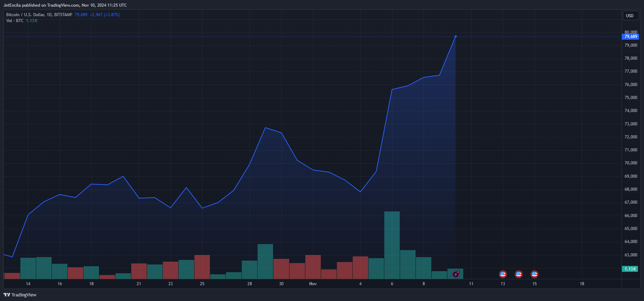Click the 69,000 price axis label
Screen dimensions: 644x301
tap(631, 176)
